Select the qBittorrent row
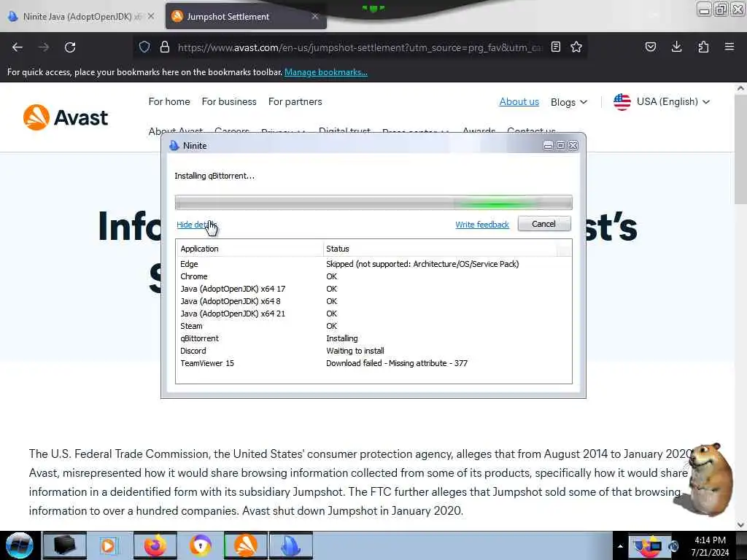The width and height of the screenshot is (747, 560). click(x=373, y=338)
